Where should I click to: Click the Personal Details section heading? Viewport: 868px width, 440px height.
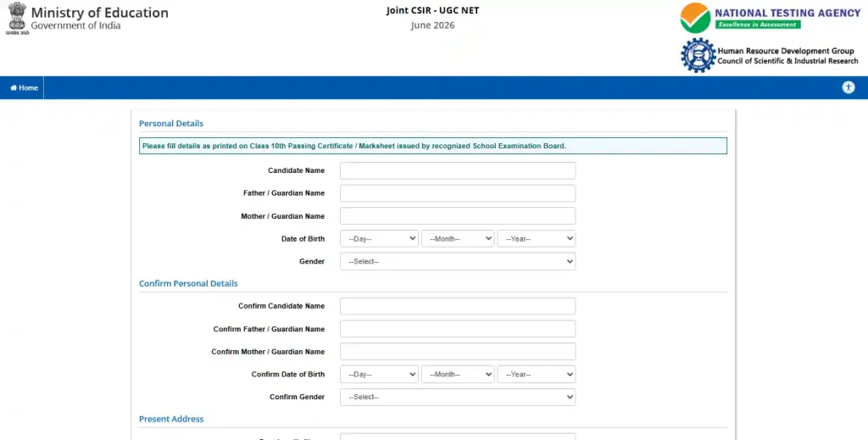[x=171, y=124]
